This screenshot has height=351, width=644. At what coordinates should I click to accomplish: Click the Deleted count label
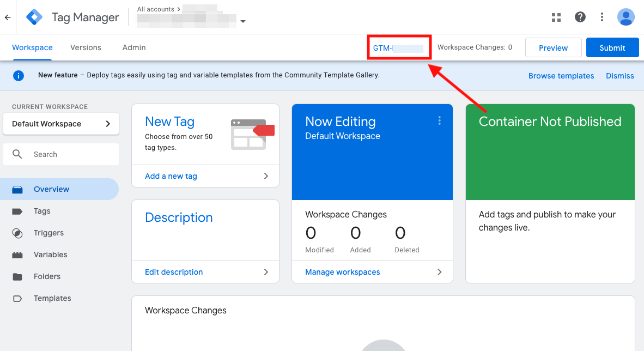point(406,250)
